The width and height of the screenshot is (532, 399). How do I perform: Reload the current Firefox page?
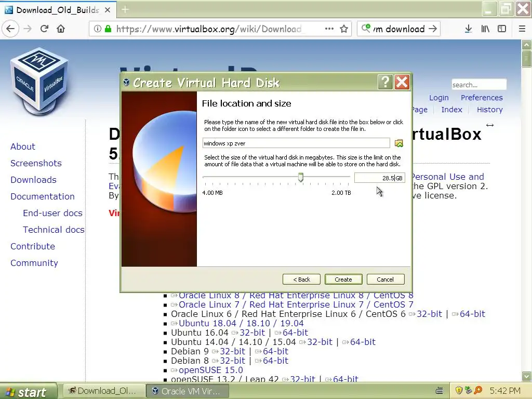click(45, 29)
